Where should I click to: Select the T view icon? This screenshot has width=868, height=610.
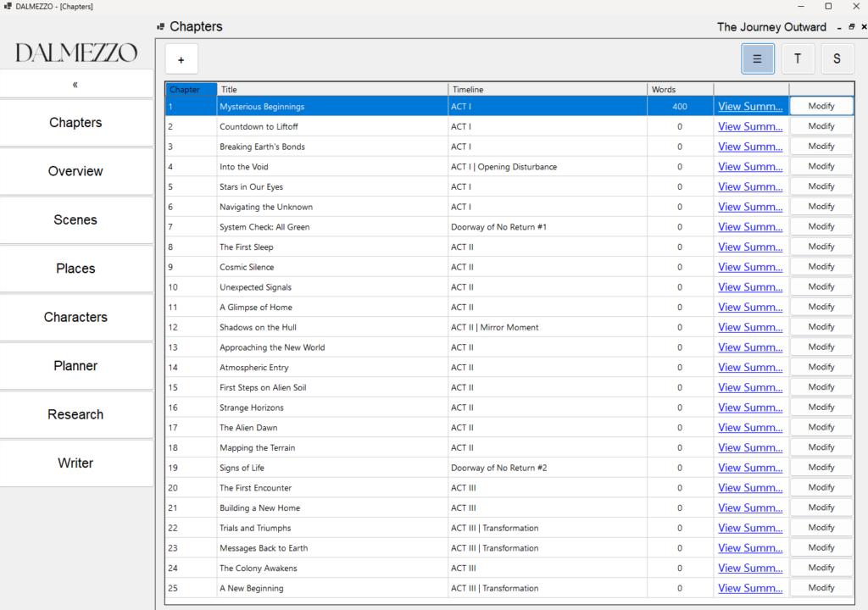coord(797,58)
